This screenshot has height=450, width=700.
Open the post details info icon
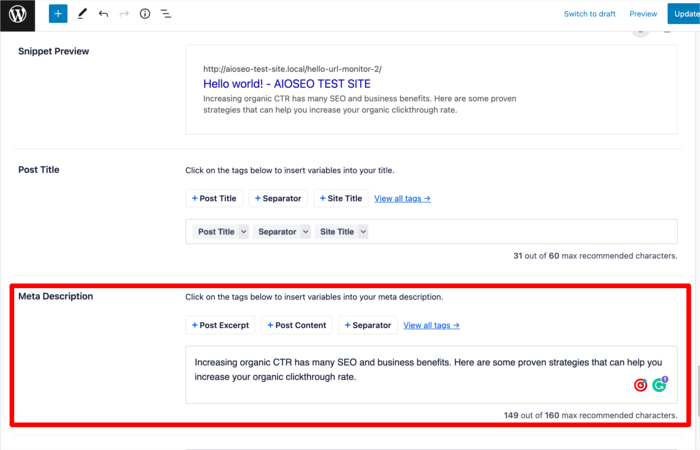(x=145, y=14)
